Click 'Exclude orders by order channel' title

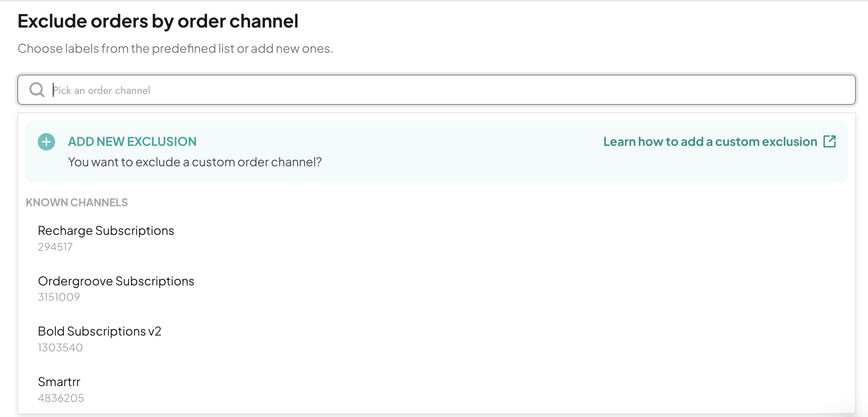click(158, 21)
